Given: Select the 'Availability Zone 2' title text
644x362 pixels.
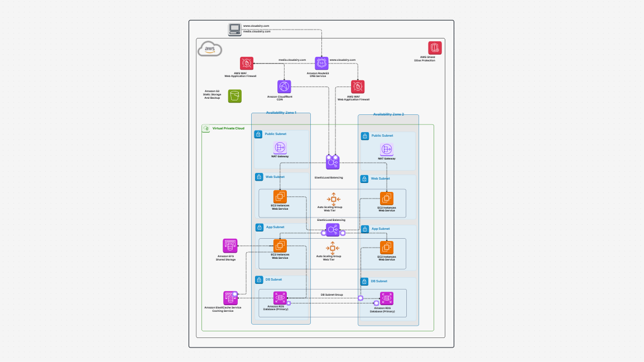Looking at the screenshot, I should 388,114.
